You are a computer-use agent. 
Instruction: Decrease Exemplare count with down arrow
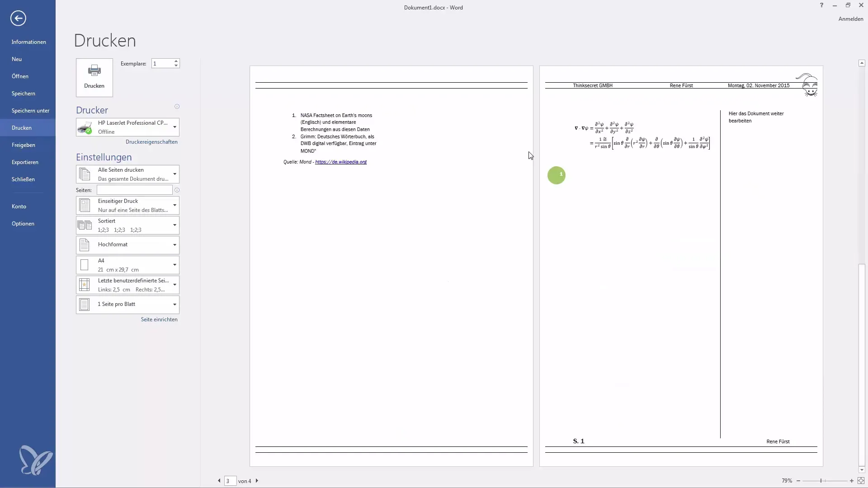(x=176, y=66)
